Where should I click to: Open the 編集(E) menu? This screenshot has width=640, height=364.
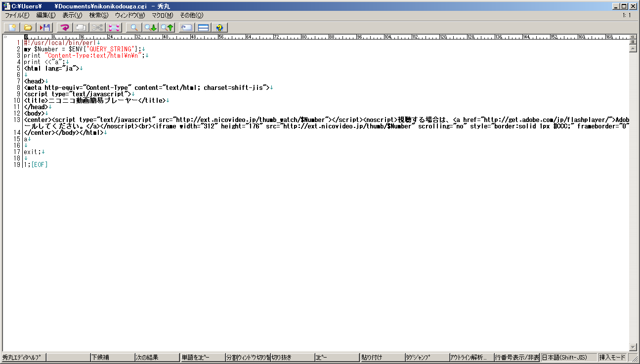pos(46,15)
